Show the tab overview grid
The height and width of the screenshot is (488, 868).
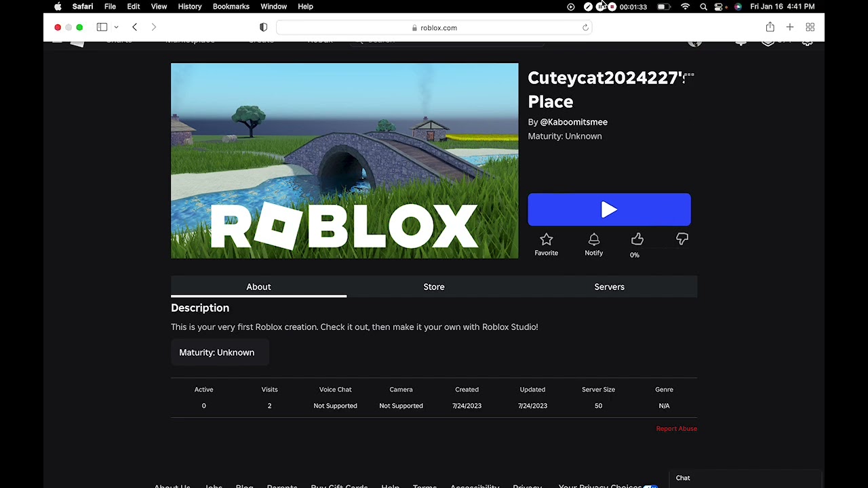coord(810,27)
